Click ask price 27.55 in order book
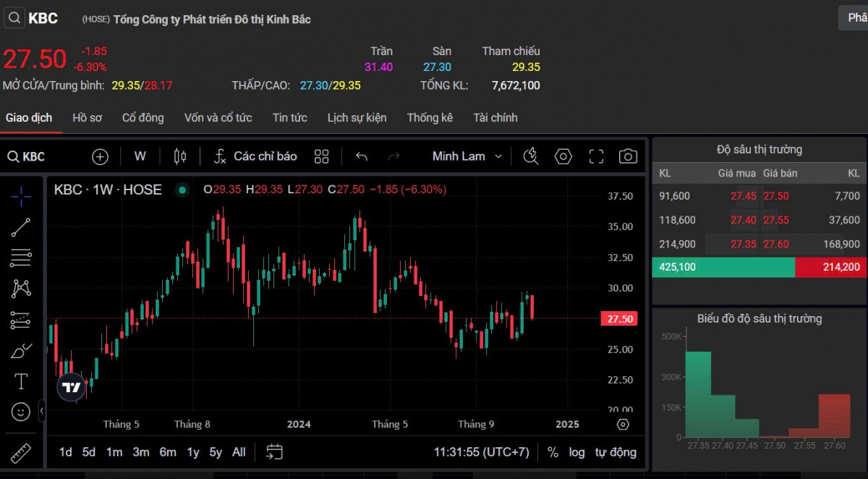This screenshot has width=868, height=479. click(x=776, y=220)
